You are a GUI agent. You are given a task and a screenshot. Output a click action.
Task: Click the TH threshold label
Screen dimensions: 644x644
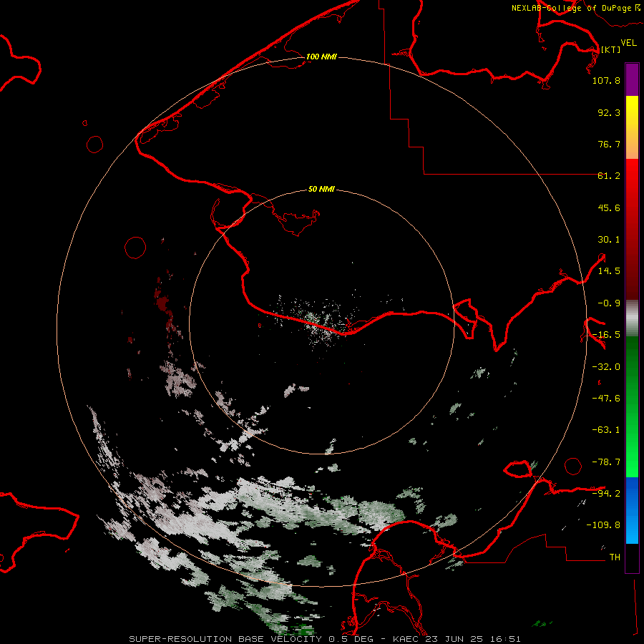(x=615, y=557)
